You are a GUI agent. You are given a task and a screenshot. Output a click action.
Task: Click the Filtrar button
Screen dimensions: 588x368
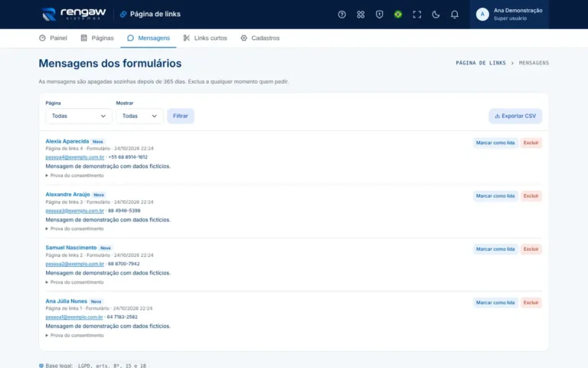point(181,116)
